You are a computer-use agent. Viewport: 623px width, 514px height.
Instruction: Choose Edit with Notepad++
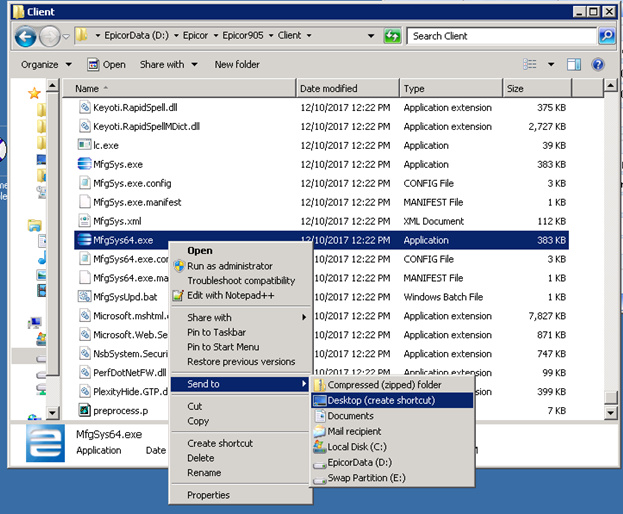[240, 295]
